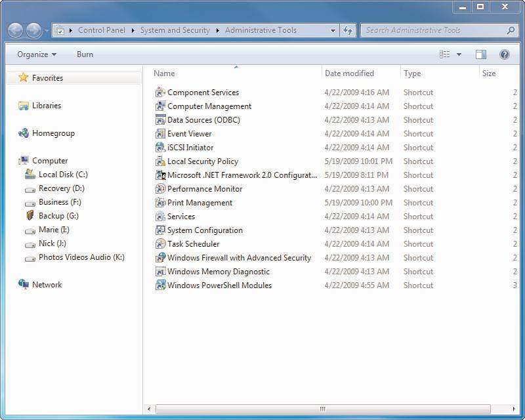Click the Backup (G:) drive icon
This screenshot has height=420, width=525.
coord(30,215)
